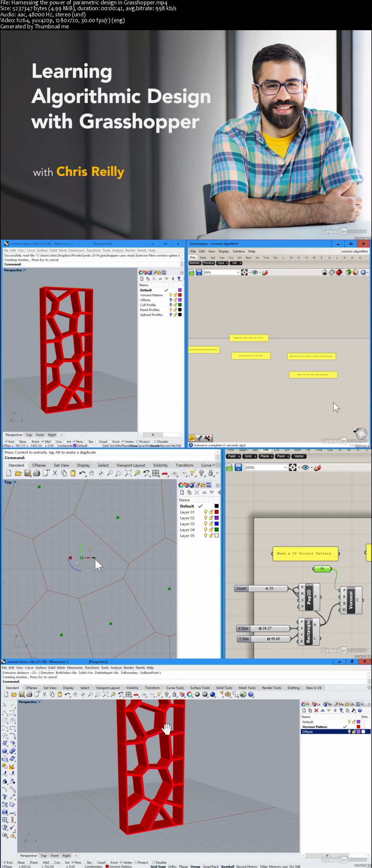The width and height of the screenshot is (372, 868).
Task: Expand the Plane panel in the Grasshopper Vec ribbon
Action: (266, 456)
